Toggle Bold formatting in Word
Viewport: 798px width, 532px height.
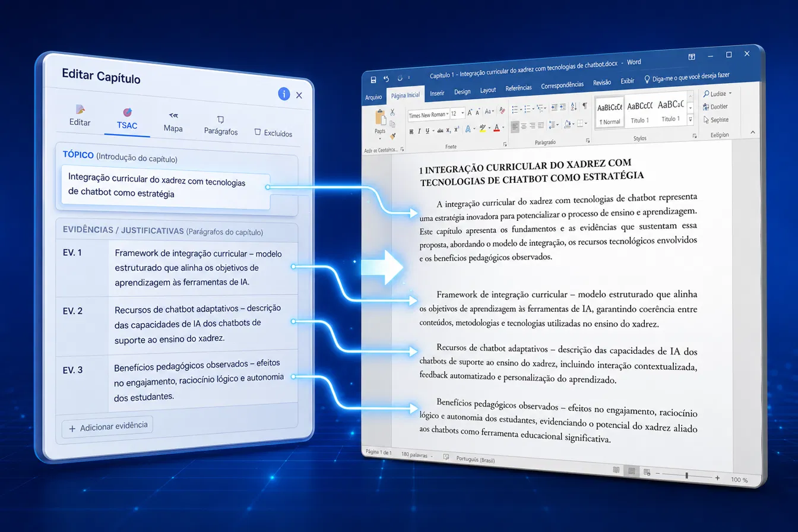411,131
